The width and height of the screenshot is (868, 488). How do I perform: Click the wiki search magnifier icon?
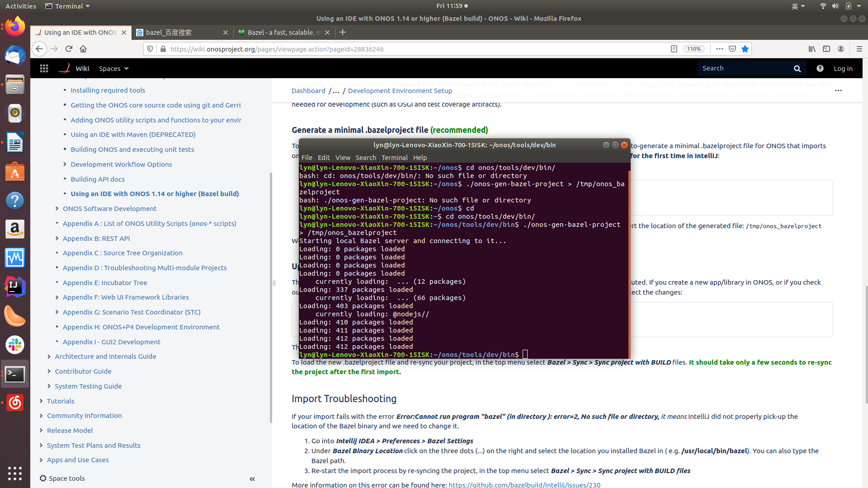797,69
